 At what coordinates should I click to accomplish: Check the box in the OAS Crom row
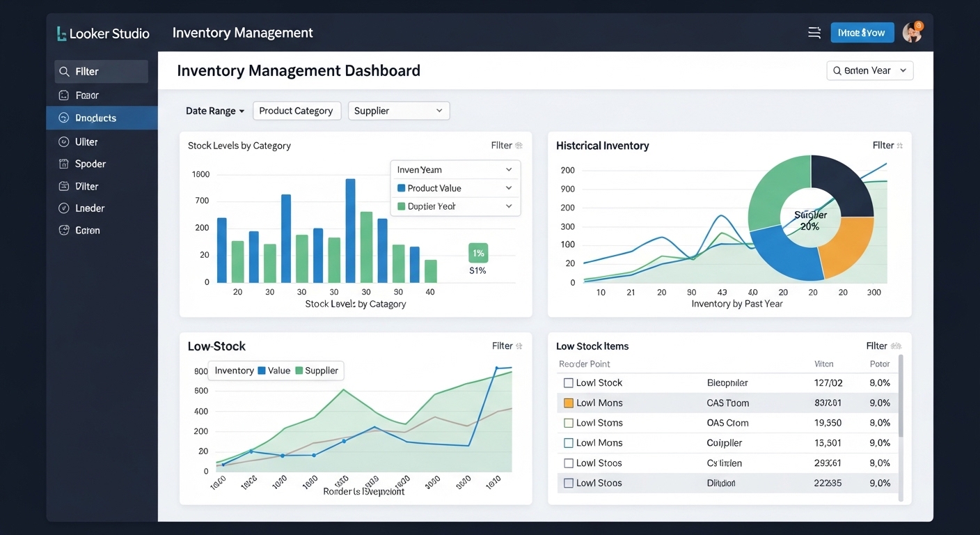(x=568, y=423)
